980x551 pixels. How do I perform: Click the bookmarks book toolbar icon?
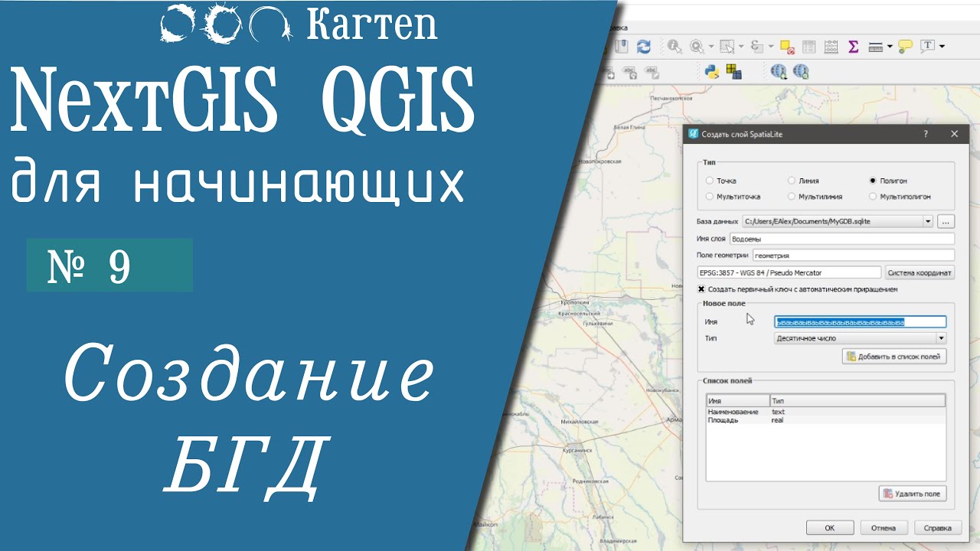(622, 47)
